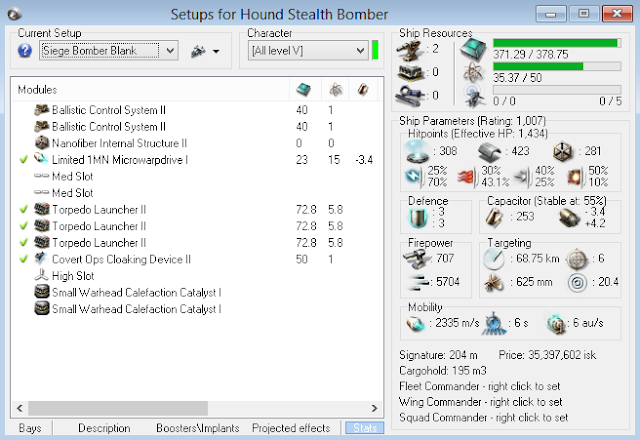Click the Wing Commander right click to set line
Screen dimensions: 640x440
(480, 402)
